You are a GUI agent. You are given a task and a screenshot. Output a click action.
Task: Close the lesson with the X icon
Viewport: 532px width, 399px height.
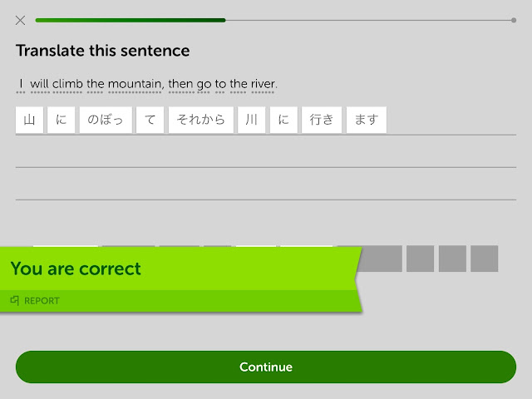20,20
